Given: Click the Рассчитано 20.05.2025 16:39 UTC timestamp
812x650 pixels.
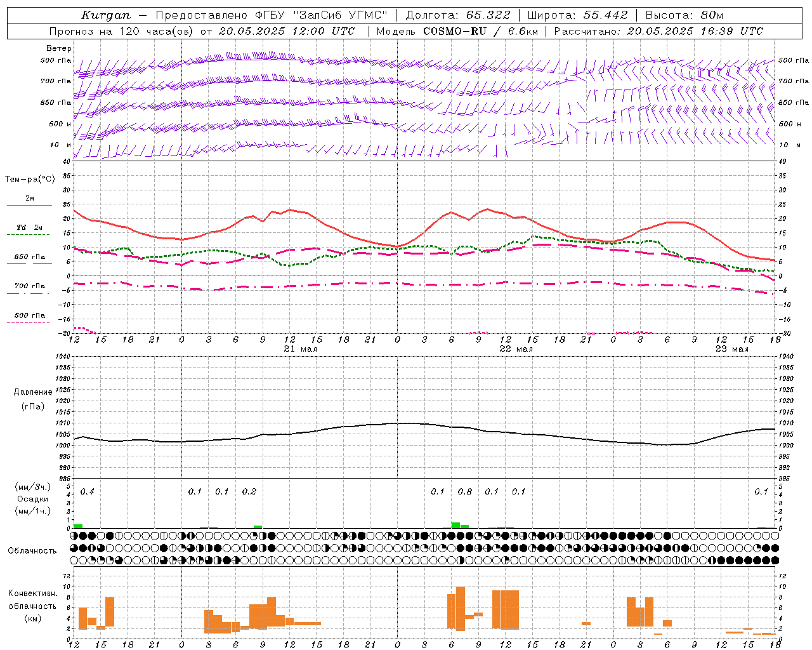Looking at the screenshot, I should (658, 31).
